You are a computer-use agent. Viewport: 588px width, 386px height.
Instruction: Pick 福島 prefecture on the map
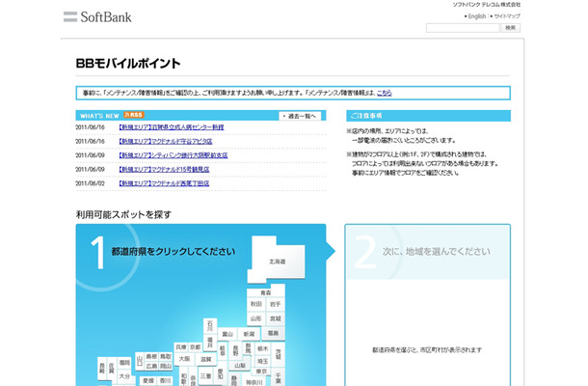point(272,333)
